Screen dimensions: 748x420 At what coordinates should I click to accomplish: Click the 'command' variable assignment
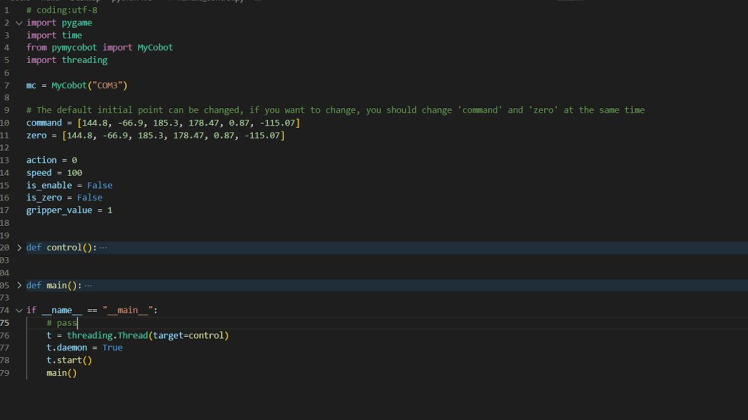pos(44,123)
